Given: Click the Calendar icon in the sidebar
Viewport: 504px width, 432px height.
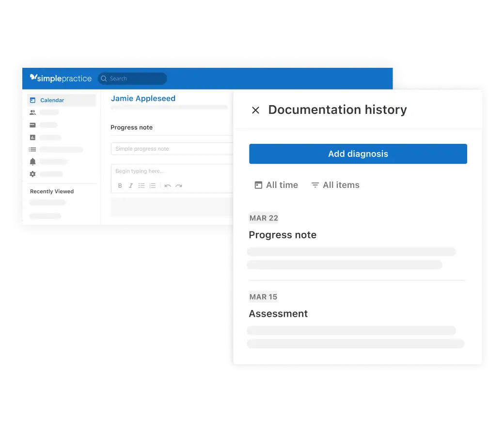Looking at the screenshot, I should [x=32, y=100].
